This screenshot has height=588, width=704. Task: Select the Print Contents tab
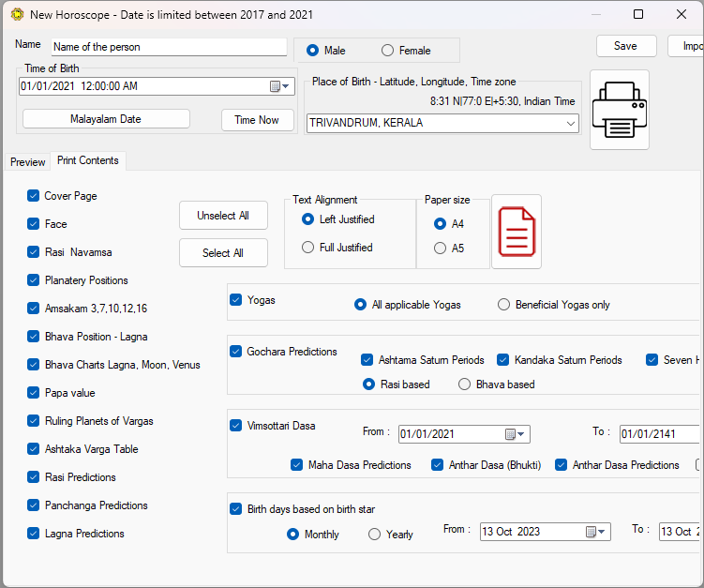[87, 161]
